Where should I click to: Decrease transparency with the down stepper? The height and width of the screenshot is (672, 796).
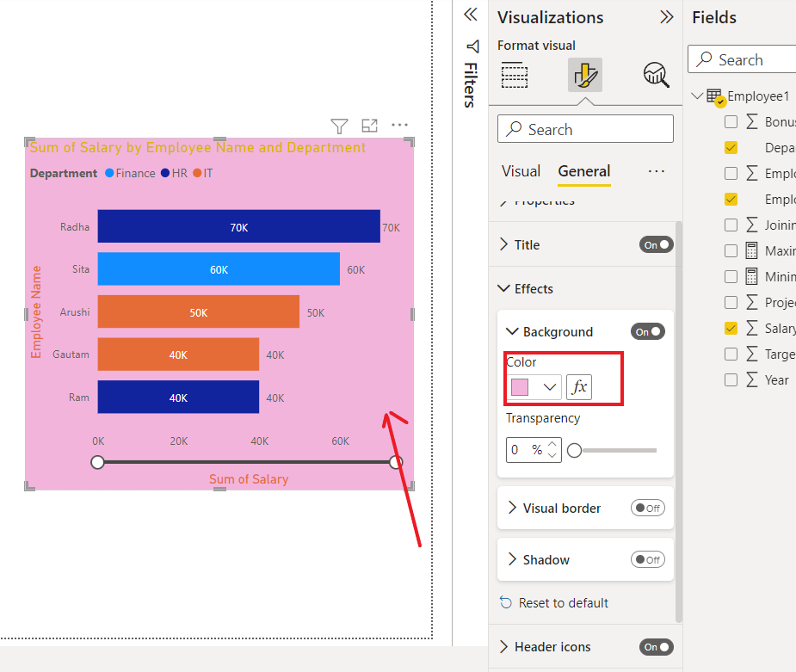(x=552, y=455)
